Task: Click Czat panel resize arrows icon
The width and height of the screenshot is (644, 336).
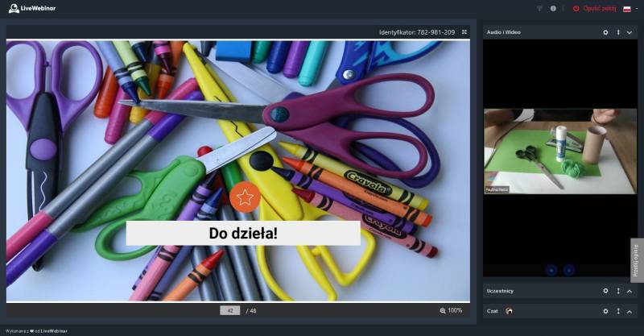Action: [618, 311]
